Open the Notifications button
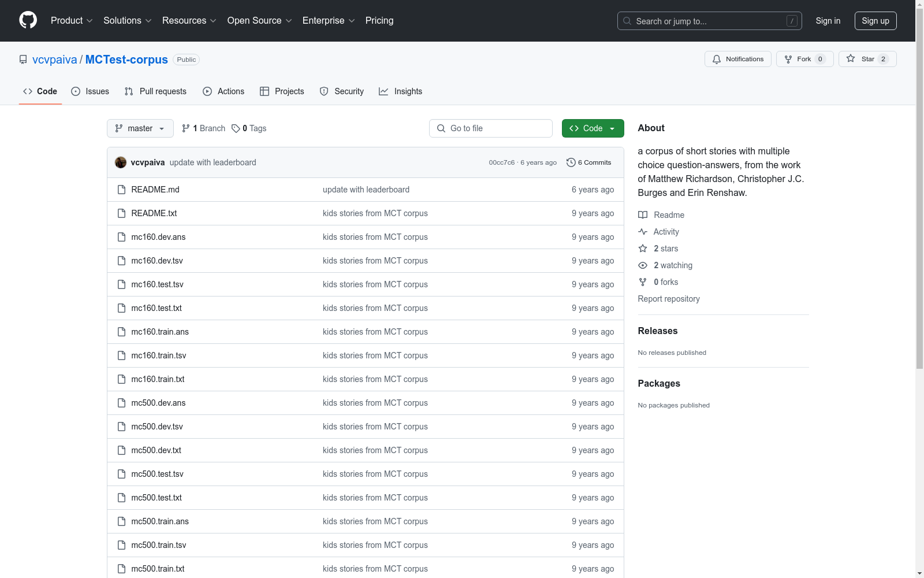 (x=738, y=59)
